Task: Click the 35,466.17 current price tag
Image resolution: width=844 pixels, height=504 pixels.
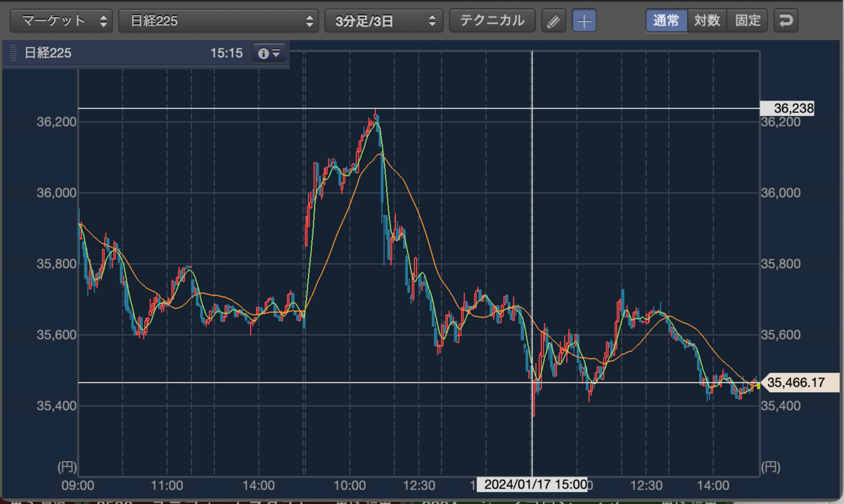Action: point(801,382)
